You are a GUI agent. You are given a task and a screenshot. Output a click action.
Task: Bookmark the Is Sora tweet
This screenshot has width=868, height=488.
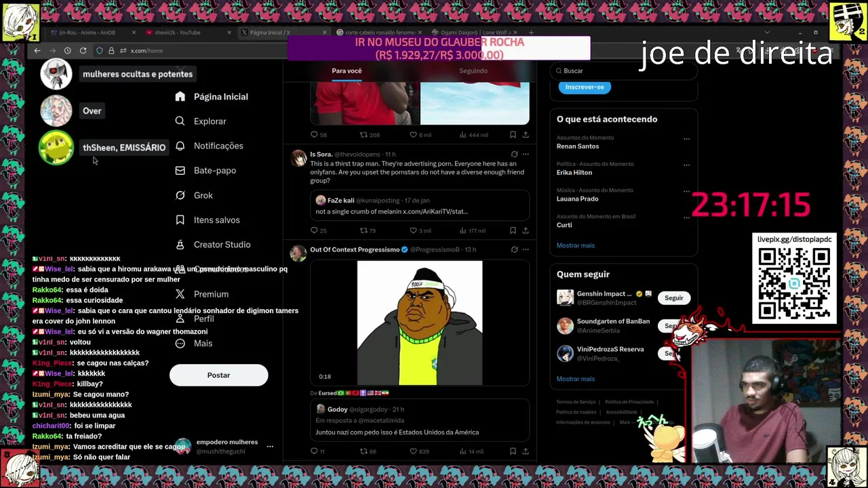[513, 230]
